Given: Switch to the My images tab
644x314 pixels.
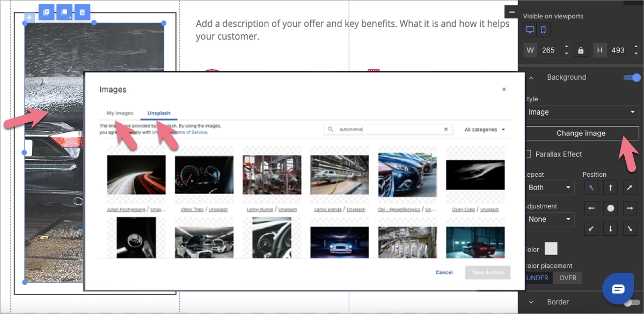Looking at the screenshot, I should tap(119, 113).
